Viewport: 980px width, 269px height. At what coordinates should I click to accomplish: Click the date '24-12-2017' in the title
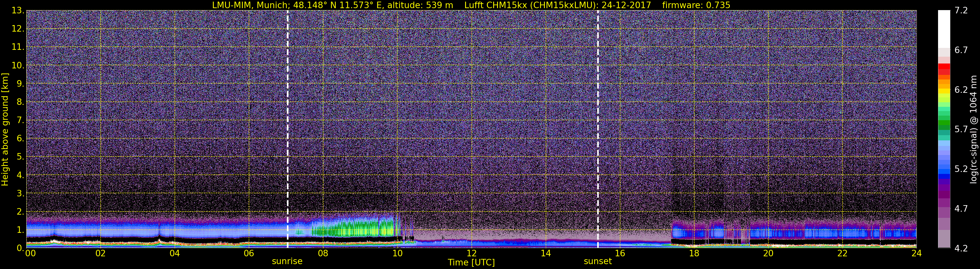point(626,5)
